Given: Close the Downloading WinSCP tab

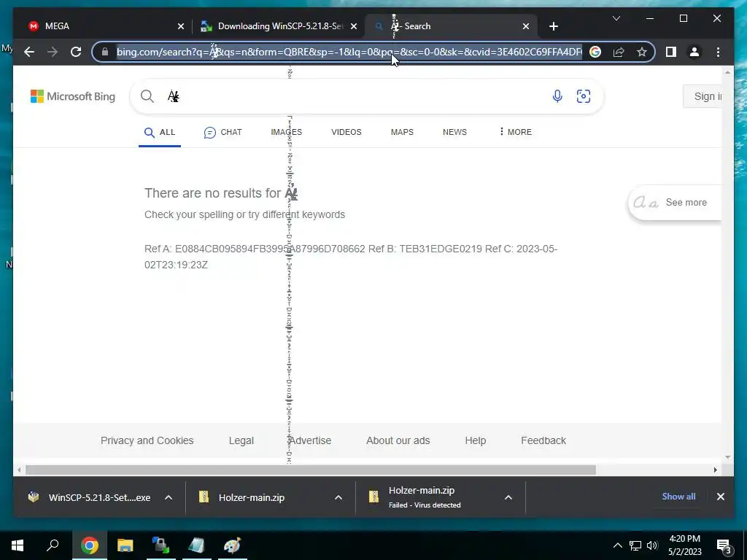Looking at the screenshot, I should click(354, 26).
